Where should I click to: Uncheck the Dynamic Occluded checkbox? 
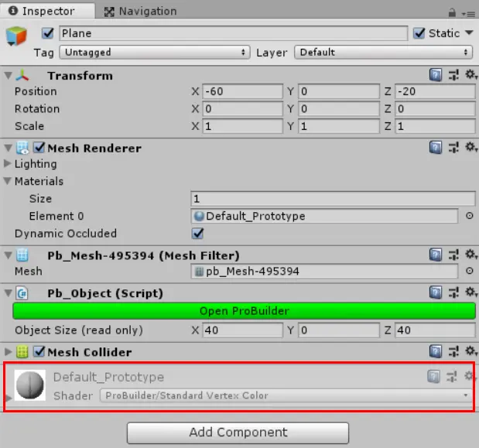coord(197,234)
